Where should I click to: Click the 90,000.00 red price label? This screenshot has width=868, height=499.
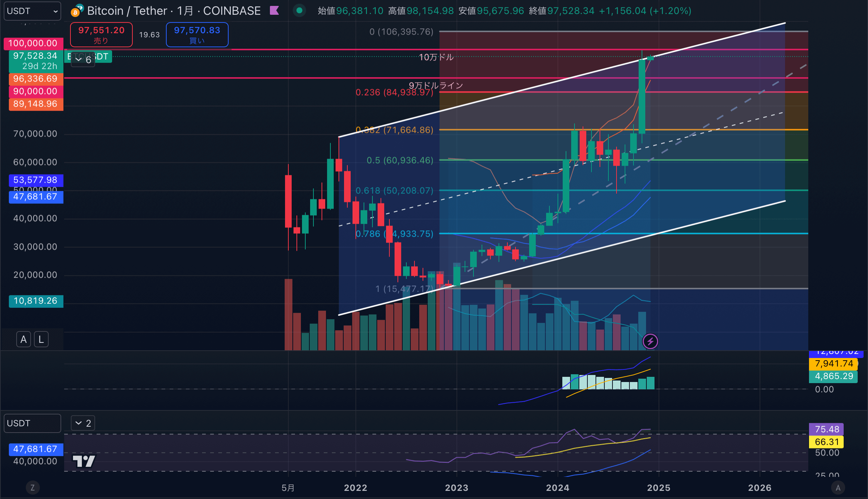point(36,91)
